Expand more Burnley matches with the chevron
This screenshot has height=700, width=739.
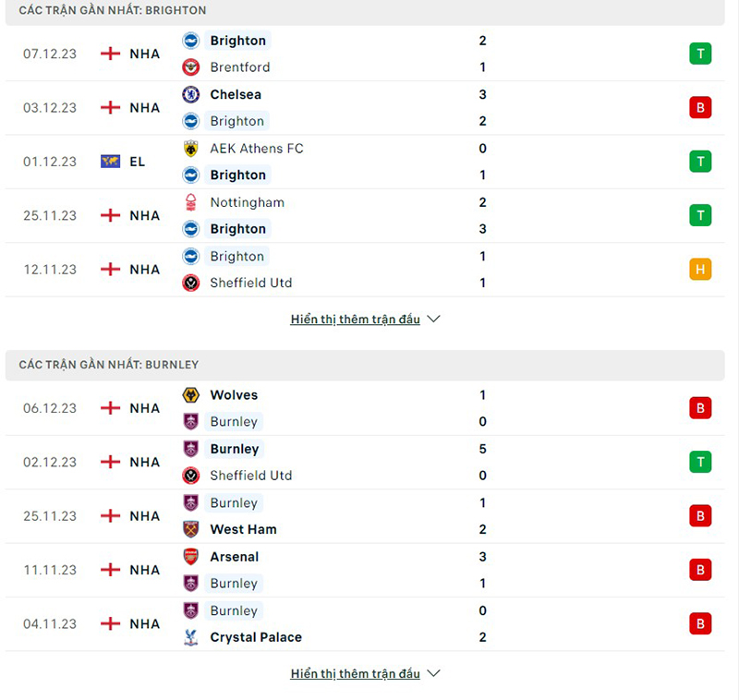(434, 674)
